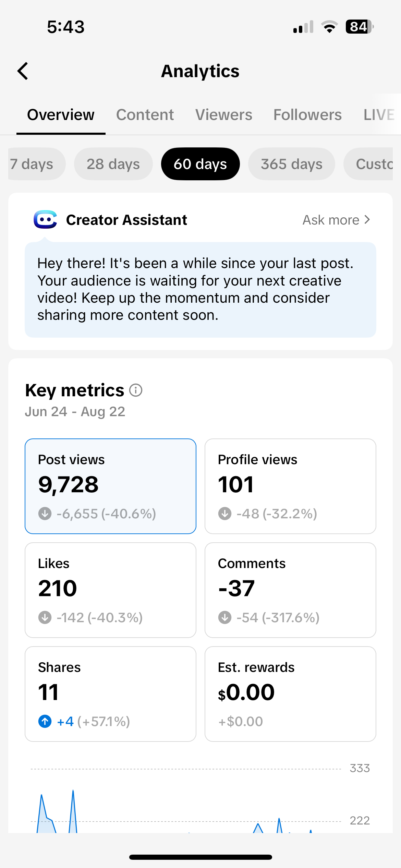Select the 28 days range
This screenshot has height=868, width=401.
tap(113, 164)
